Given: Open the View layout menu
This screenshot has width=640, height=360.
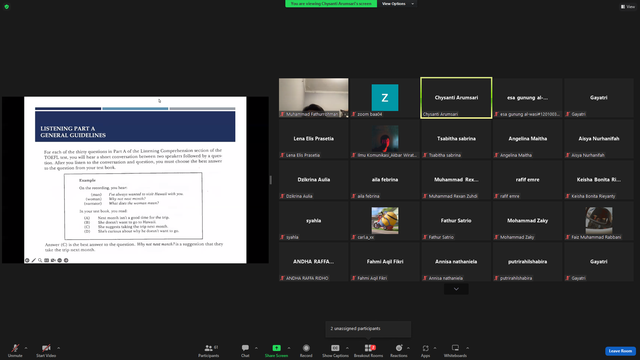Looking at the screenshot, I should (628, 7).
